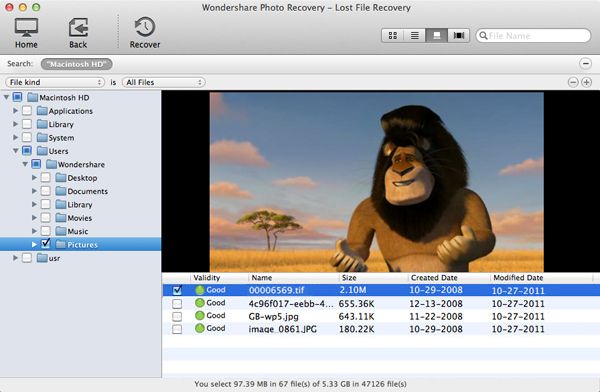Check the Documents folder checkbox
This screenshot has height=392, width=600.
tap(46, 191)
